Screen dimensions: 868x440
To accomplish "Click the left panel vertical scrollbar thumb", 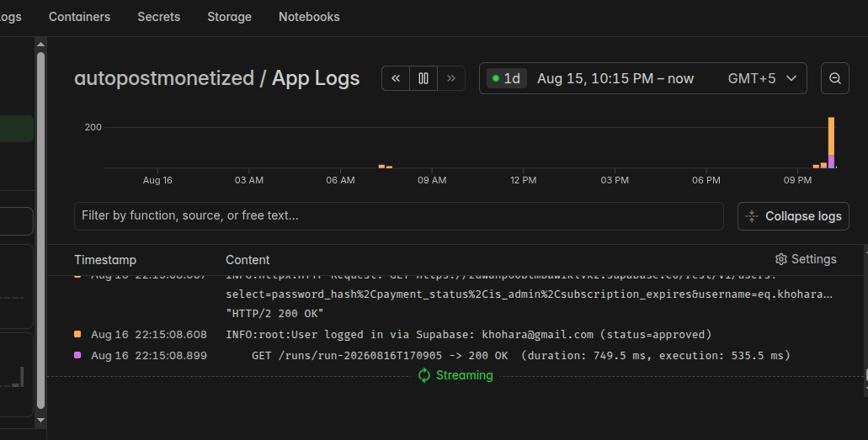I will pyautogui.click(x=40, y=231).
